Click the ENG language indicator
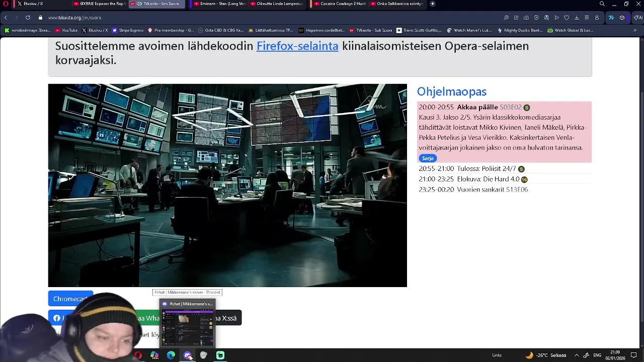Screen dimensions: 644x362 click(x=597, y=355)
